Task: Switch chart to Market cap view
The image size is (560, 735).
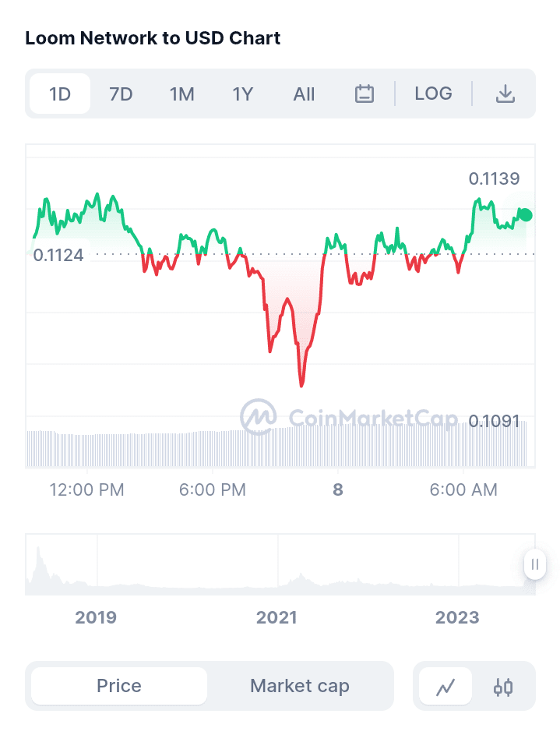Action: pyautogui.click(x=300, y=686)
